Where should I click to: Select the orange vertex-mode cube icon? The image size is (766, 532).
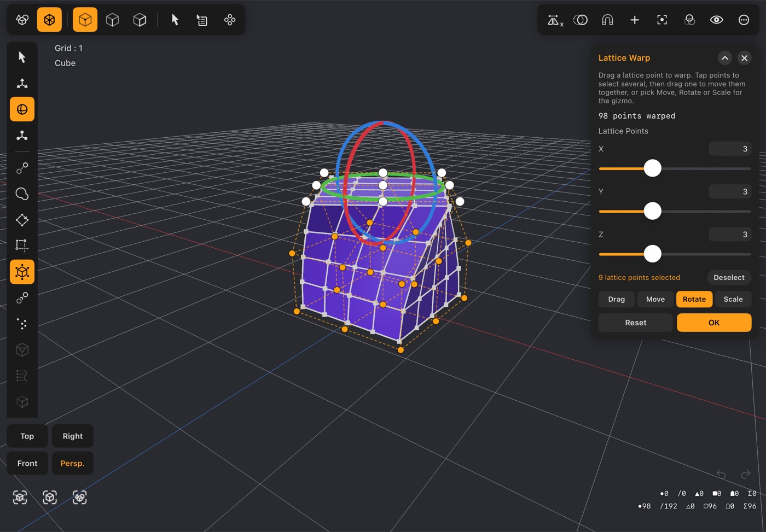pos(85,20)
